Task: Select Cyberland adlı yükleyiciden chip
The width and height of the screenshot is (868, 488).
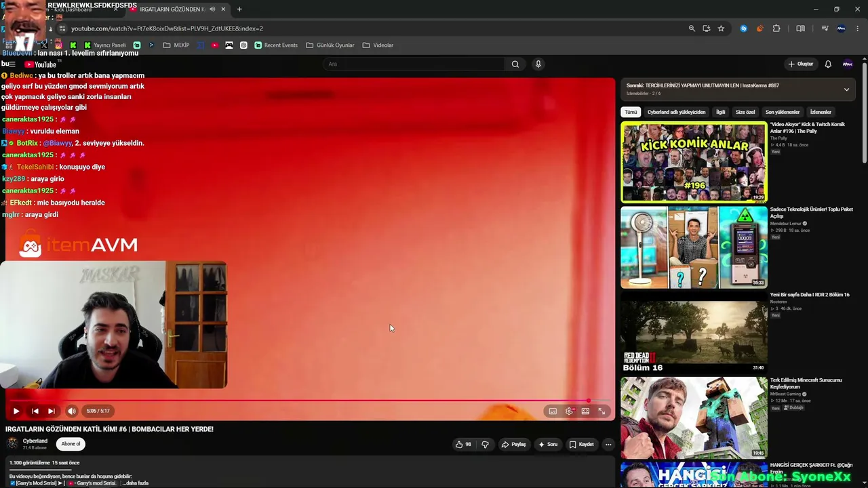Action: pos(676,112)
